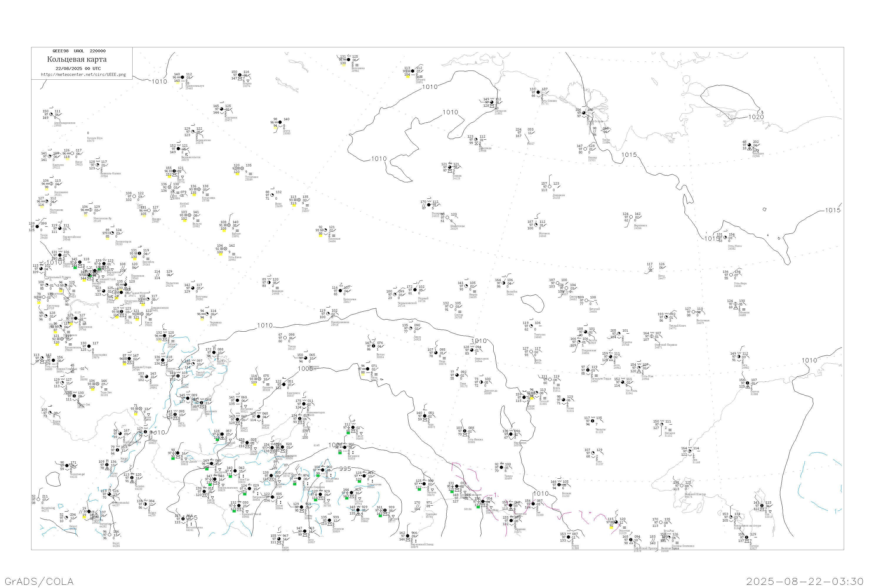This screenshot has height=588, width=882.
Task: Click the Александровское station marker circle
Action: coord(51,114)
